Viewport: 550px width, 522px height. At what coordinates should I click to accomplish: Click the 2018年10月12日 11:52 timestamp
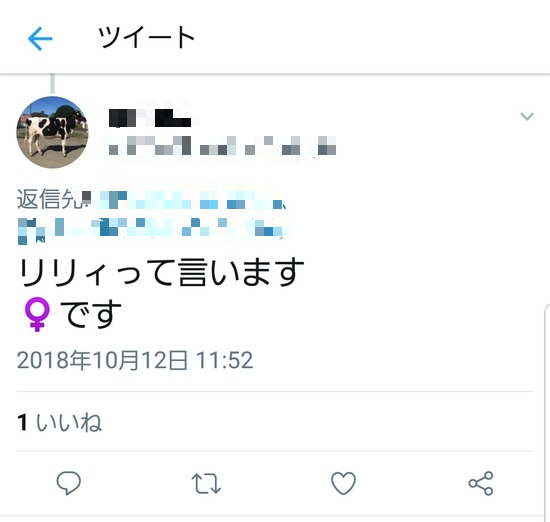[x=135, y=360]
